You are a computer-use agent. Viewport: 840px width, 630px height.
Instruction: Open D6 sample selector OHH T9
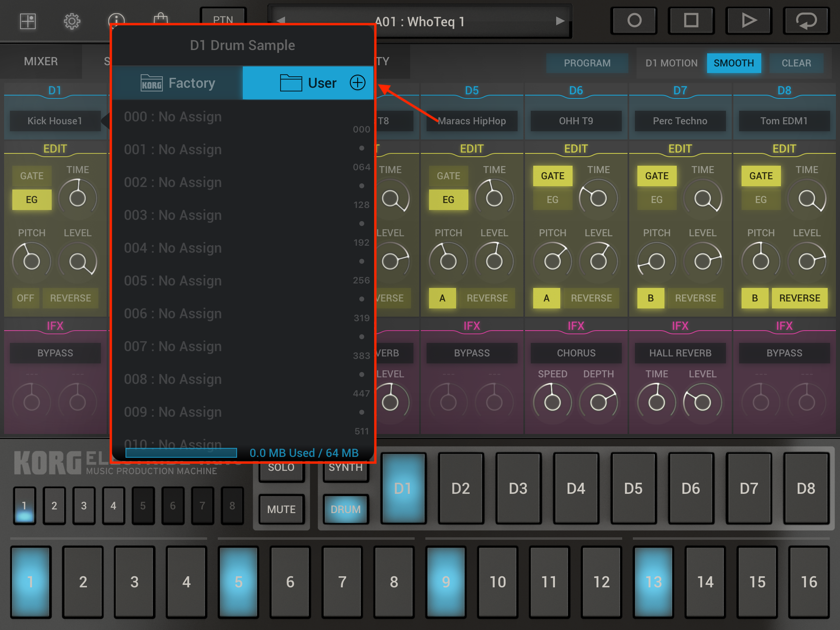576,121
